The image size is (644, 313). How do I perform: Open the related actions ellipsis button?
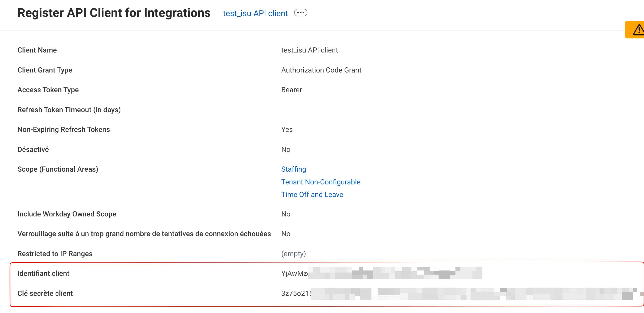[x=300, y=13]
